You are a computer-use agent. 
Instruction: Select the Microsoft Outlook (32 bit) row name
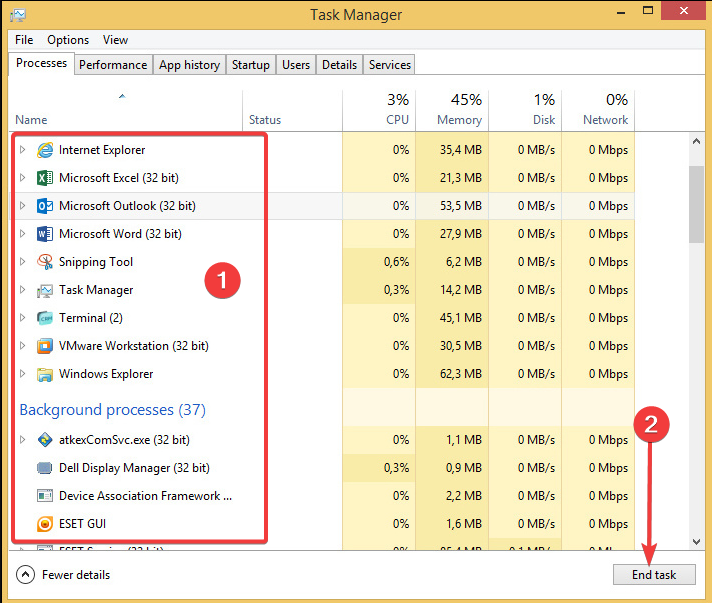point(127,206)
